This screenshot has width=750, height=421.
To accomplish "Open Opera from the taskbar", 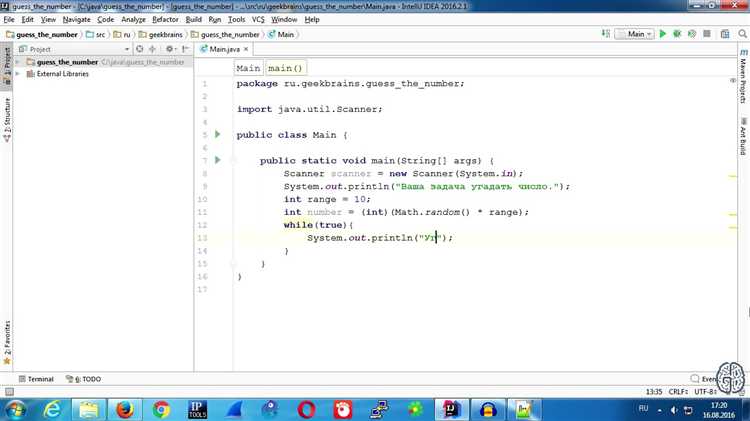I will tap(307, 410).
